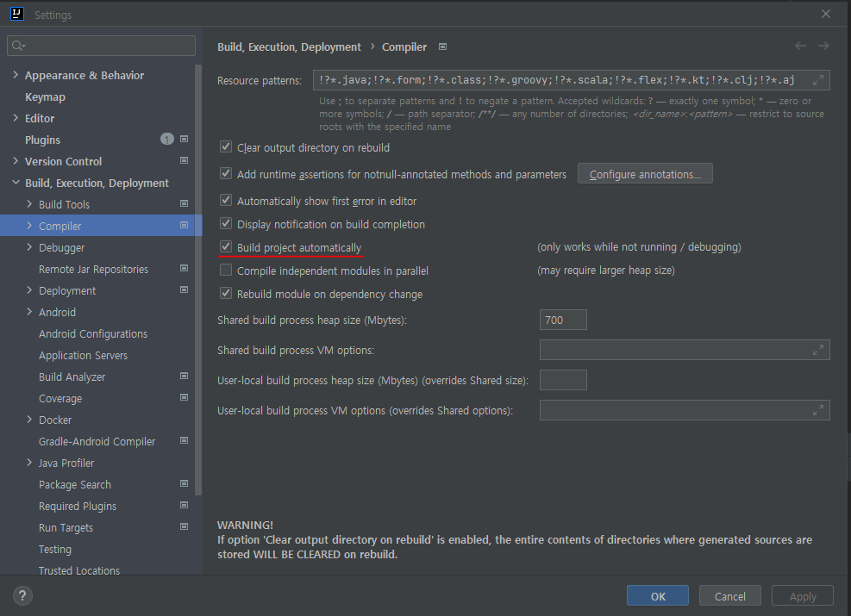Close the Settings dialog with X
The width and height of the screenshot is (851, 616).
[x=825, y=14]
